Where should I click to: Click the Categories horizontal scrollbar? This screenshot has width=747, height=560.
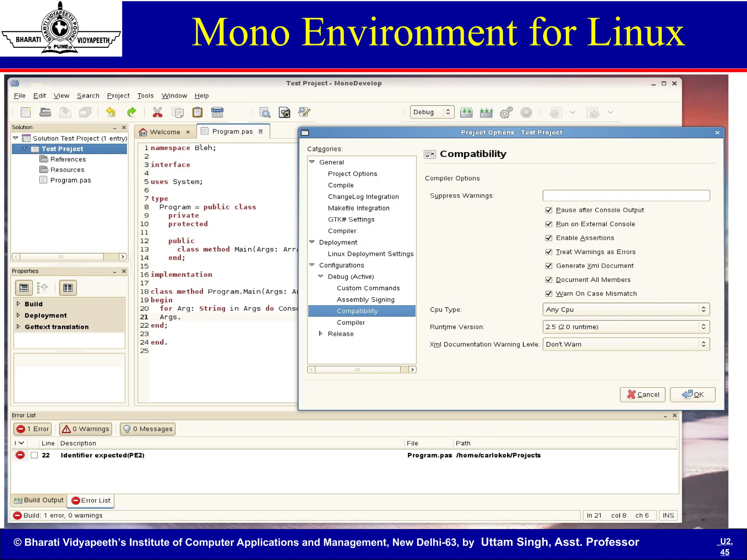[x=362, y=370]
